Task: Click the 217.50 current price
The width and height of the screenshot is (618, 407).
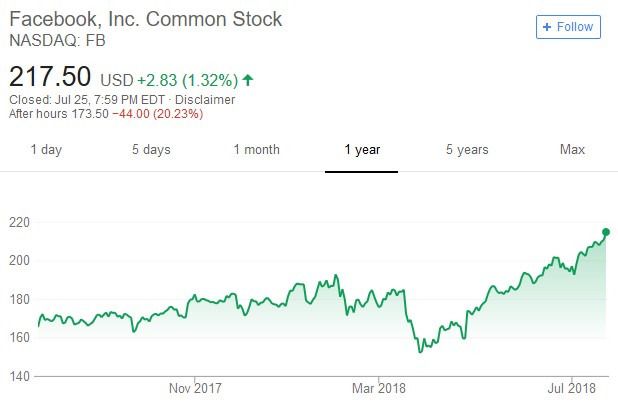Action: [x=50, y=76]
